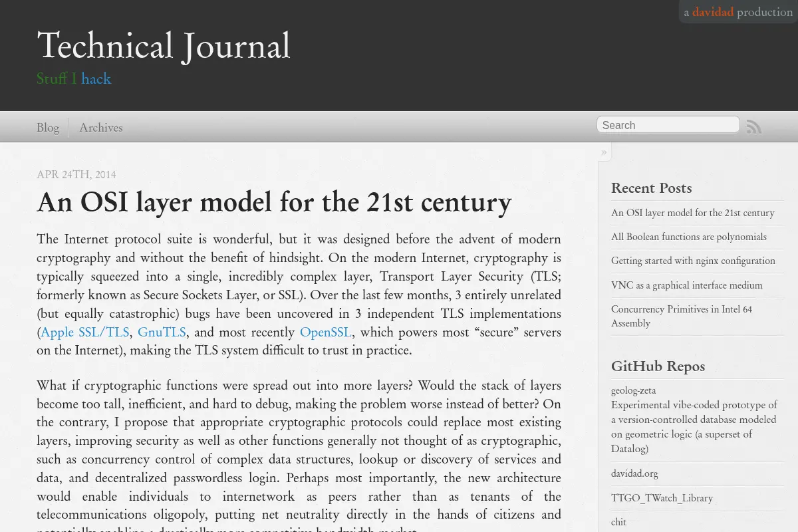
Task: Open the RSS feed icon
Action: click(x=753, y=126)
